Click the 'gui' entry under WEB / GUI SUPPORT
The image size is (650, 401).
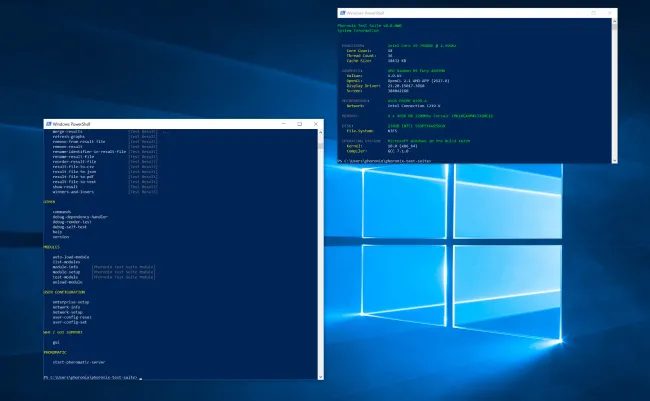(x=56, y=342)
